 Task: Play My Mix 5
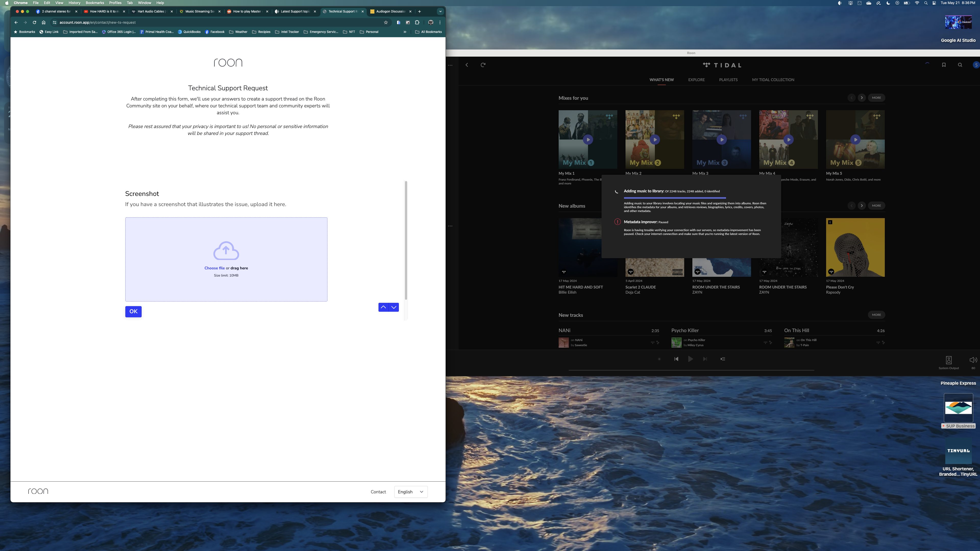(x=855, y=140)
